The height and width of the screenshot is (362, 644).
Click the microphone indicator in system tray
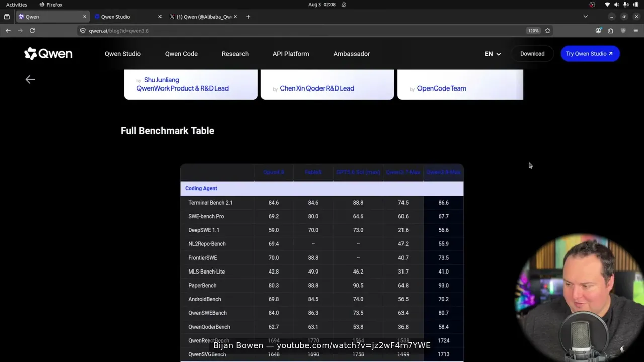pos(626,5)
